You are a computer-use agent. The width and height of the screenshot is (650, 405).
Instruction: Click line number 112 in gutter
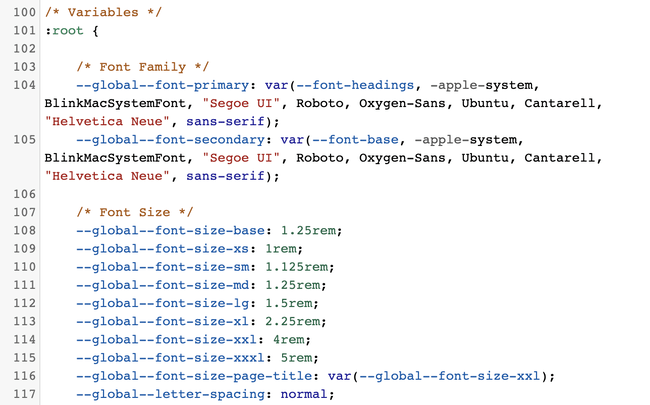tap(24, 303)
